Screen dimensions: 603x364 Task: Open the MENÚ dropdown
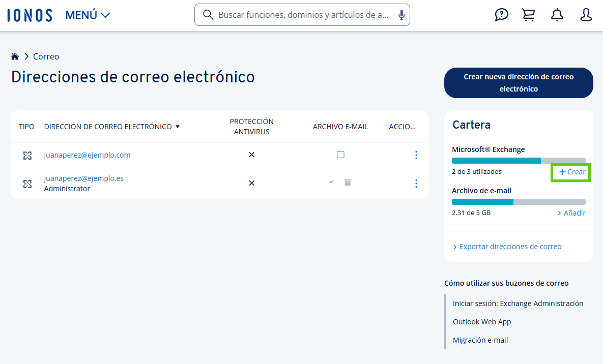87,15
